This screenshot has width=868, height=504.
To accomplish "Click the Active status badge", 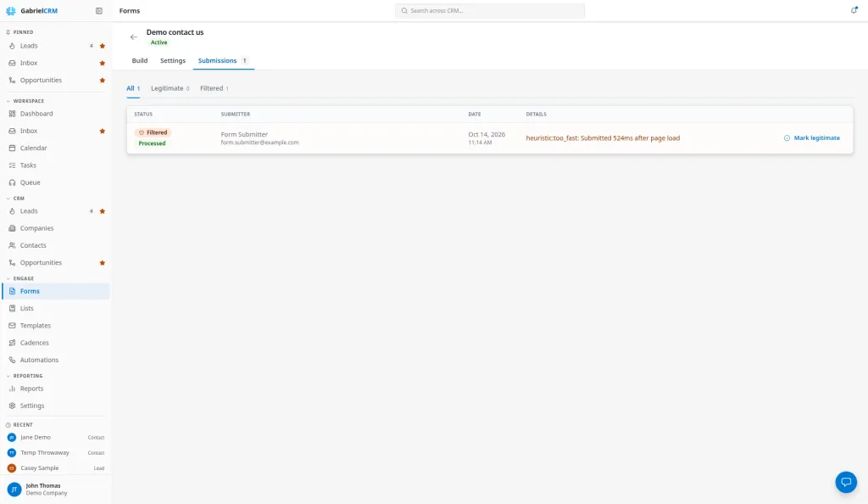I will tap(159, 42).
